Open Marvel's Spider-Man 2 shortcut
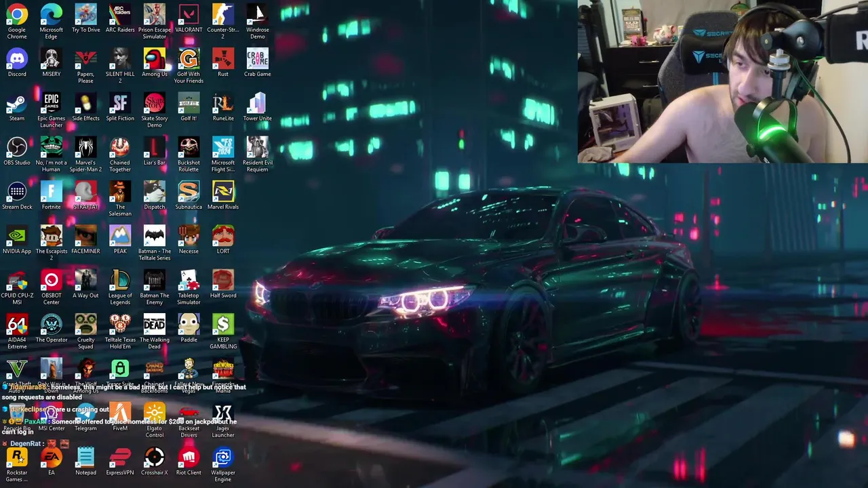 point(85,147)
